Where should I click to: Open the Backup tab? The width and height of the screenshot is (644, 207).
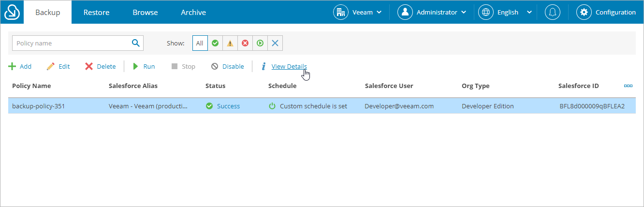48,12
